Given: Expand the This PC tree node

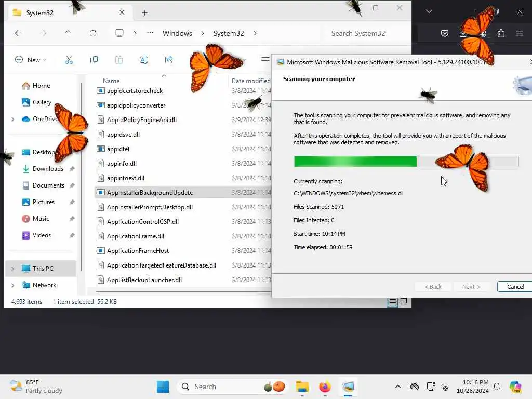Looking at the screenshot, I should pos(13,269).
